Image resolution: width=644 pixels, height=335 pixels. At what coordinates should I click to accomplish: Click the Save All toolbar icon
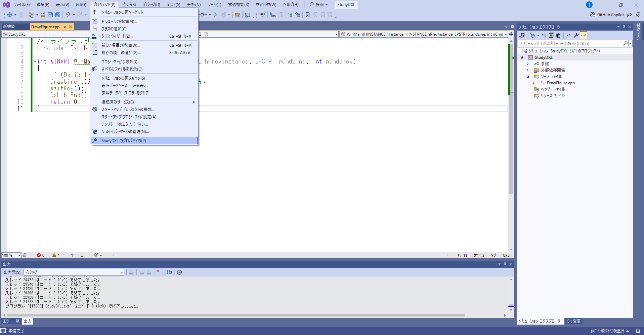click(58, 15)
